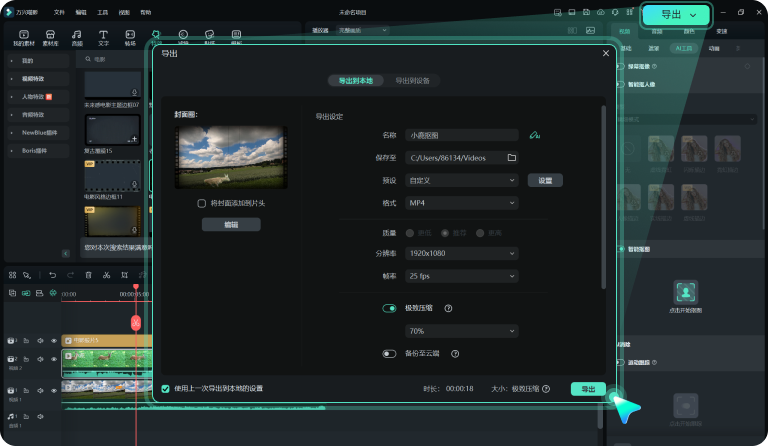The height and width of the screenshot is (446, 768).
Task: Click help icon next to 备份至云端
Action: click(454, 354)
